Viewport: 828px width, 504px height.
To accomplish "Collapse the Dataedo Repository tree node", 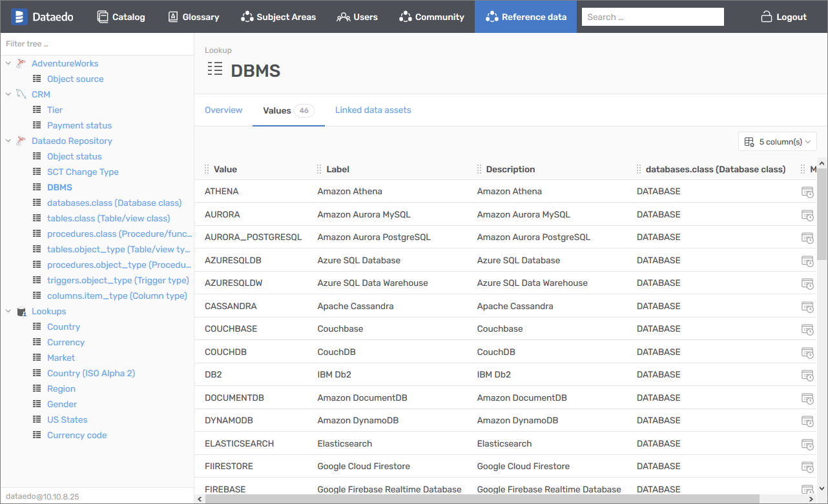I will point(8,141).
